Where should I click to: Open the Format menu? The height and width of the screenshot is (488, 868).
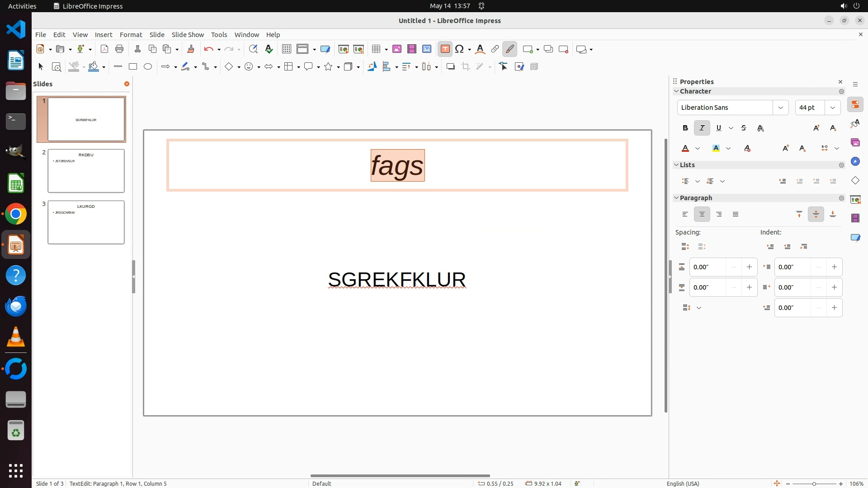point(131,35)
